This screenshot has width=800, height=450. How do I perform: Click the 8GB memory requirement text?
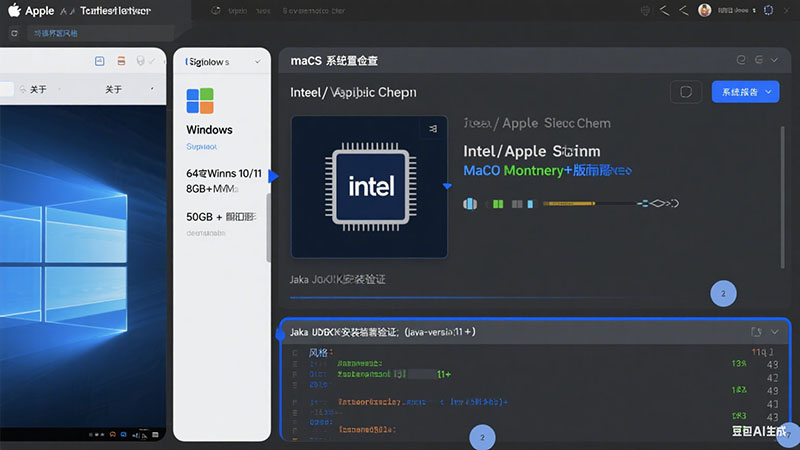click(212, 189)
